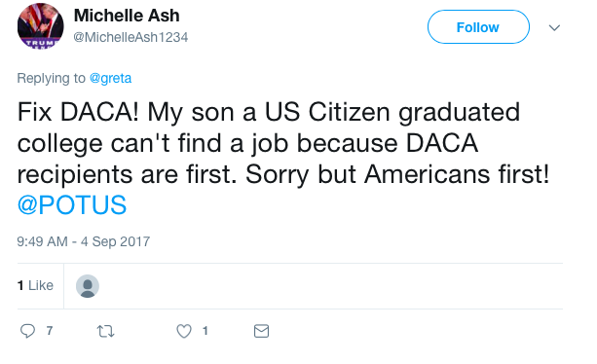Click the like count next to heart
Image resolution: width=597 pixels, height=364 pixels.
pyautogui.click(x=205, y=331)
